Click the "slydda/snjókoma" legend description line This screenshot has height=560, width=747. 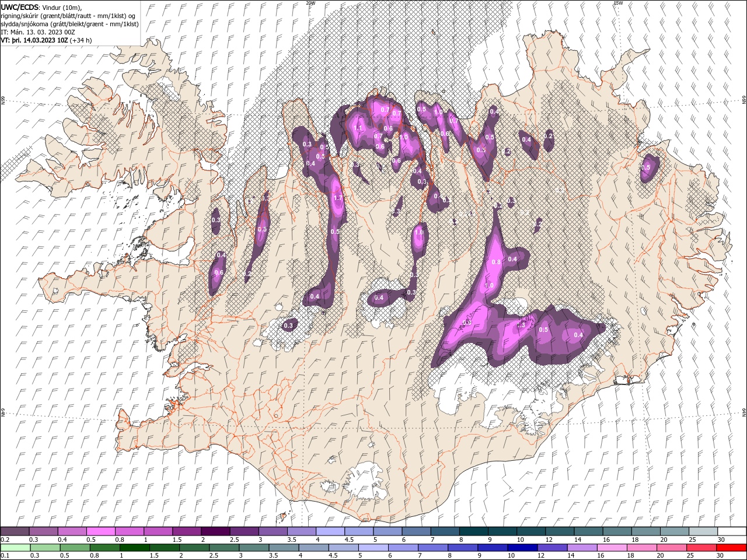coord(69,24)
